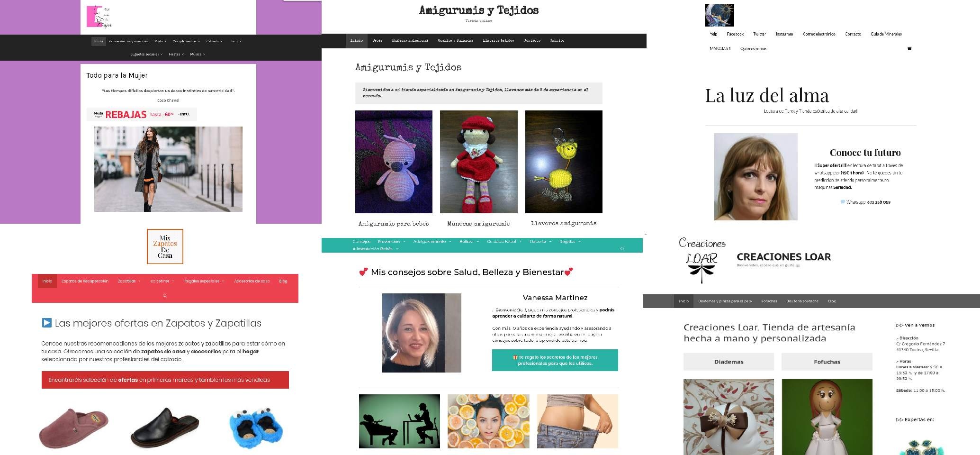This screenshot has height=455, width=980.
Task: Open the Llaveros amigurumis keychain thumbnail
Action: [x=564, y=162]
